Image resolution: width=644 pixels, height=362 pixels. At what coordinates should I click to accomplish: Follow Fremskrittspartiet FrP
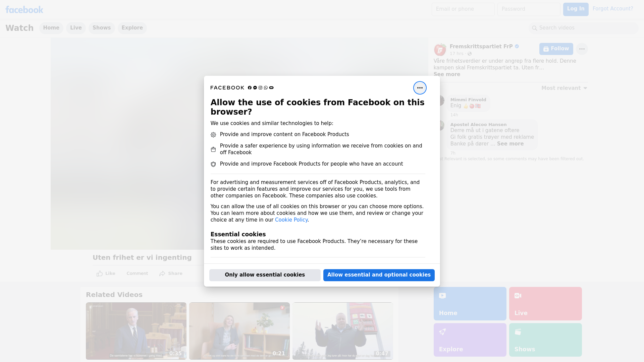click(x=556, y=49)
